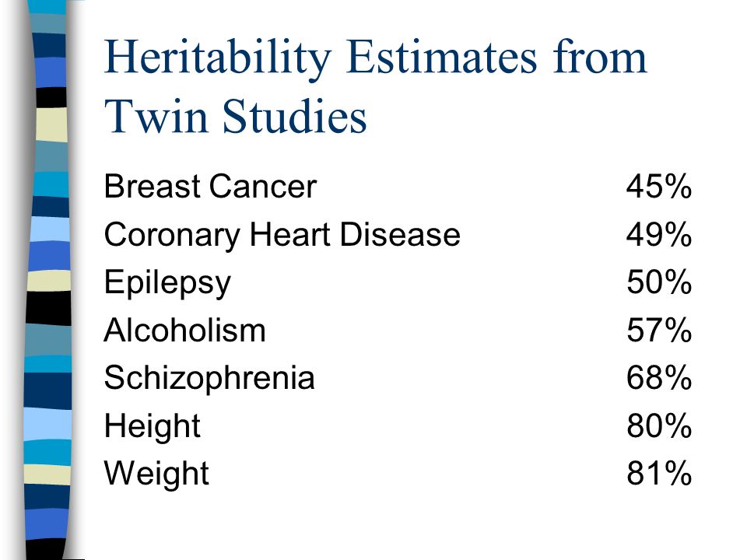Select the 57% figure
Screen dimensions: 747x560
[659, 330]
